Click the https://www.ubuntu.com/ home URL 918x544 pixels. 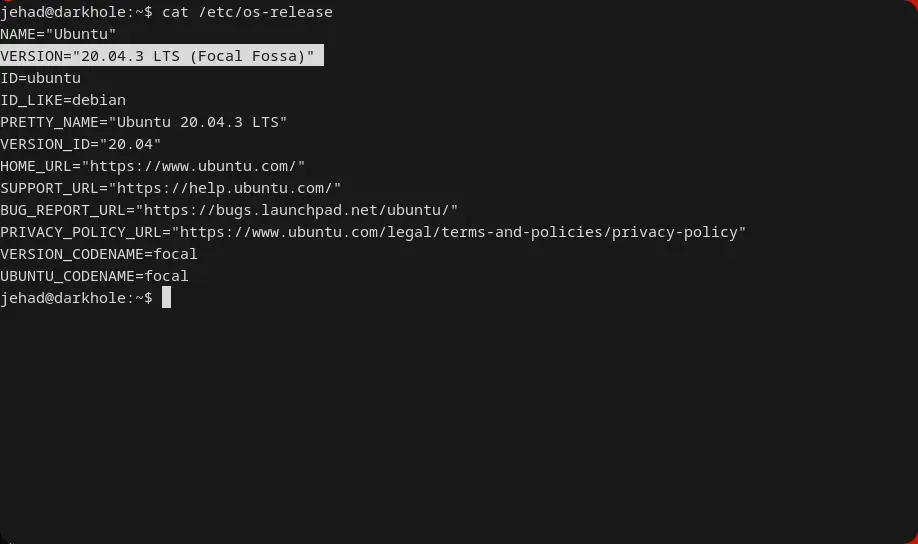[x=194, y=166]
